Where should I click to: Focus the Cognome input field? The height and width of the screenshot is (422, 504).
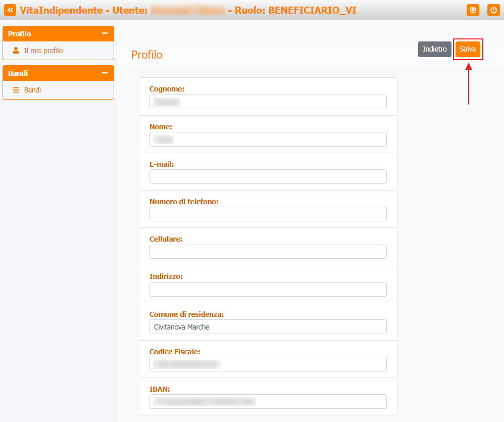(268, 102)
